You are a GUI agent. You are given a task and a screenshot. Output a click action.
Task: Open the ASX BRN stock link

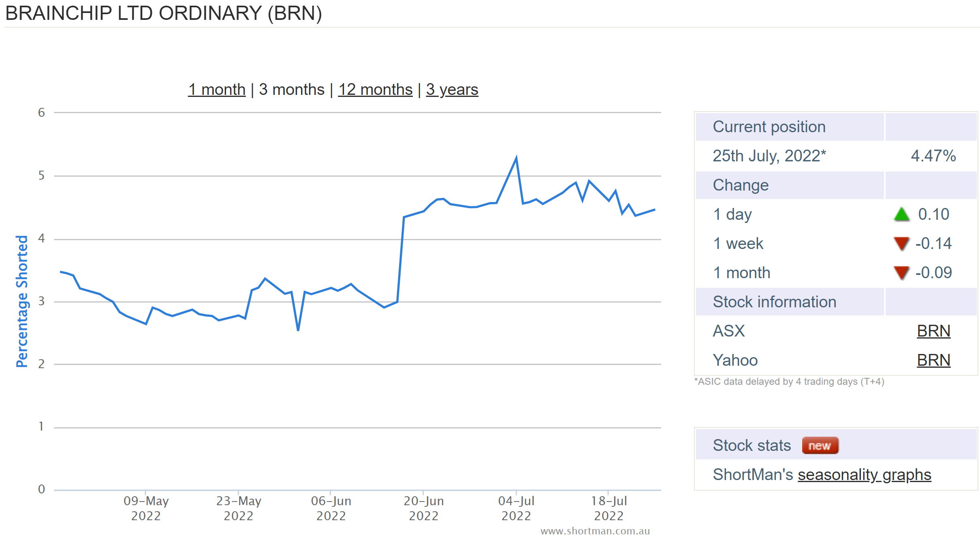tap(933, 331)
